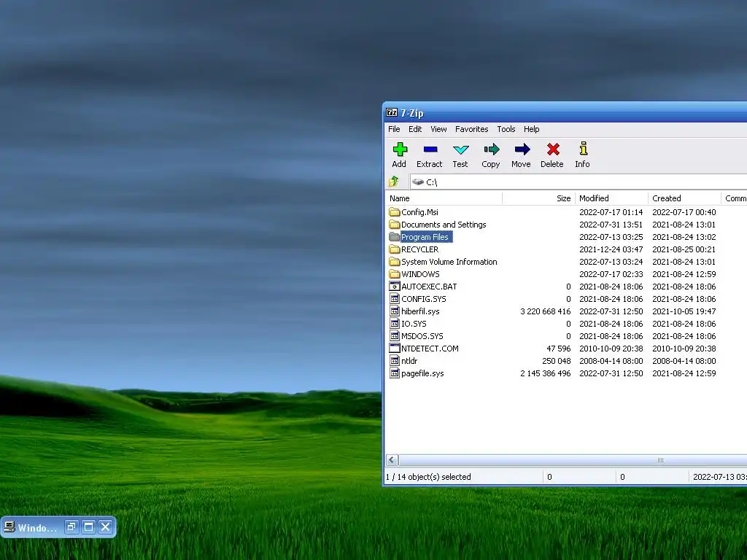Open the Tools menu

pyautogui.click(x=506, y=129)
